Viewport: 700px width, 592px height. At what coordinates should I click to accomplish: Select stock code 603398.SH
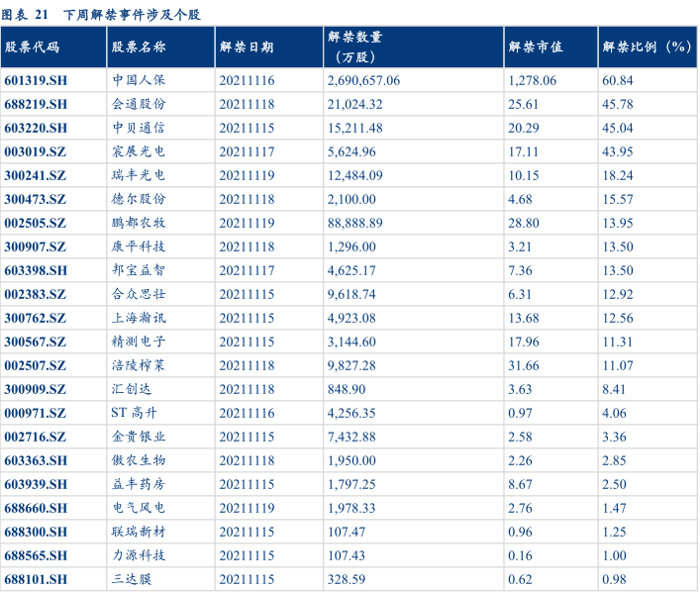36,270
